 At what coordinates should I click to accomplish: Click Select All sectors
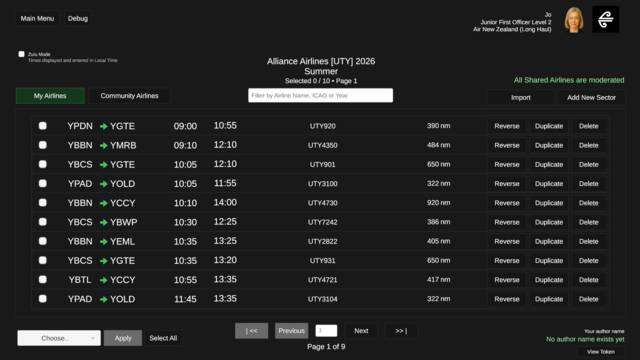pyautogui.click(x=163, y=338)
